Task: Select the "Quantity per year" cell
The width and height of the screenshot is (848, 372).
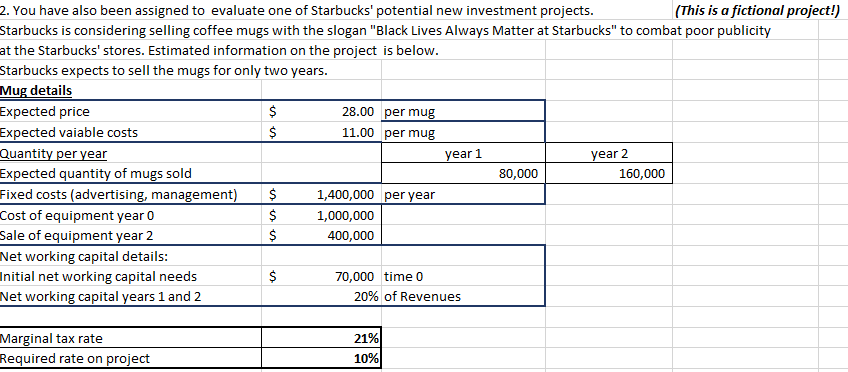Action: click(131, 154)
